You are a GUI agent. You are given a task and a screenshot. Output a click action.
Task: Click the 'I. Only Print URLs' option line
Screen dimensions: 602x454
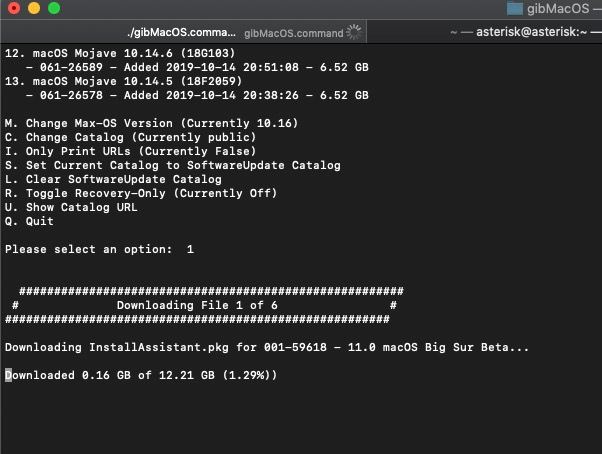pos(130,151)
